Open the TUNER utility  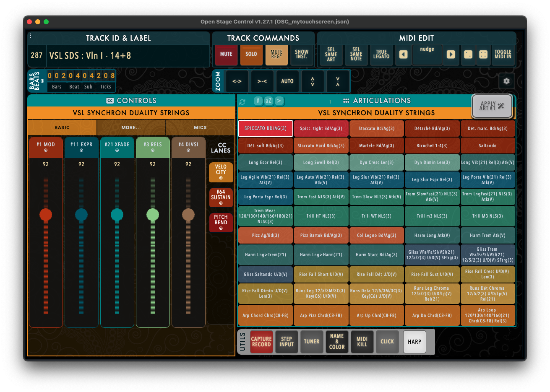click(312, 342)
